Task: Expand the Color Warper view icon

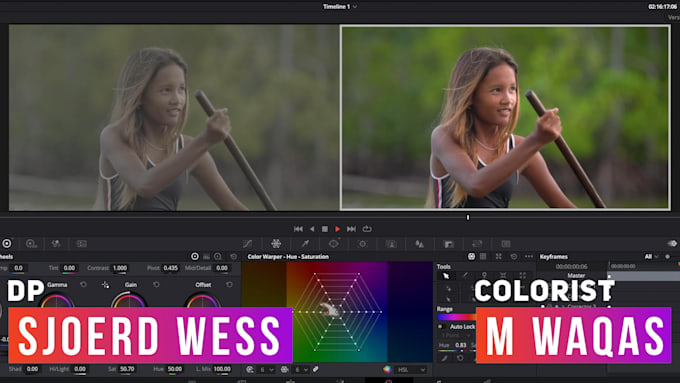Action: click(499, 257)
